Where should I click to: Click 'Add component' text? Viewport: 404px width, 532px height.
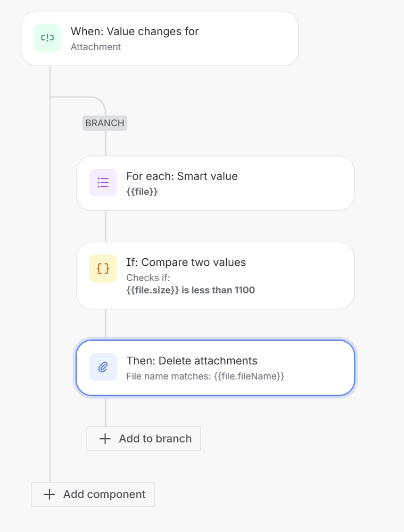tap(104, 494)
